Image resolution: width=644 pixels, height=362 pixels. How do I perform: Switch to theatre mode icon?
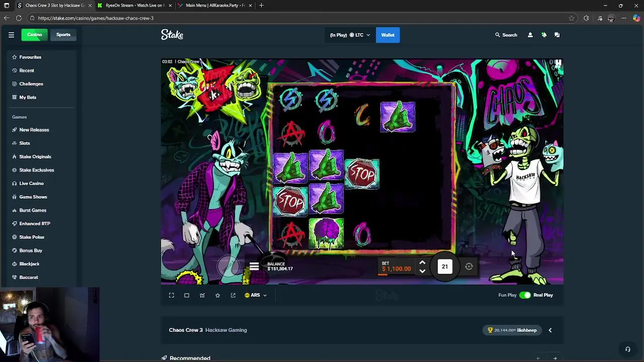(187, 295)
